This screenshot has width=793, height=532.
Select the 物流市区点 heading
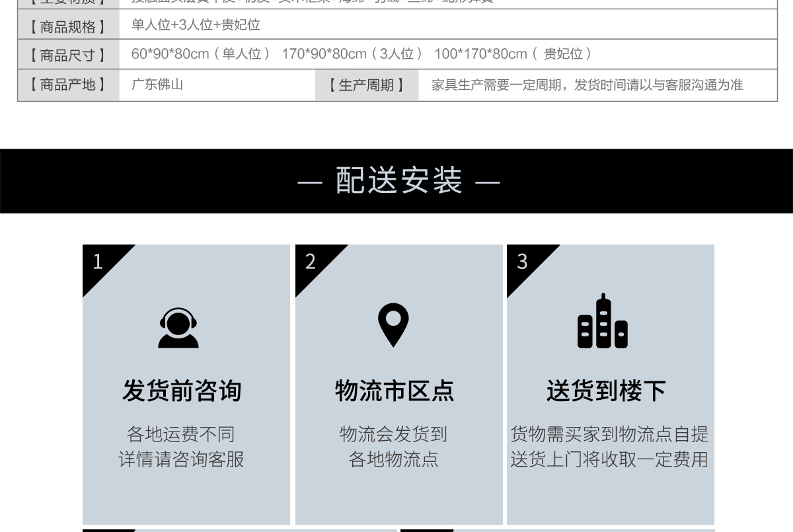click(395, 391)
